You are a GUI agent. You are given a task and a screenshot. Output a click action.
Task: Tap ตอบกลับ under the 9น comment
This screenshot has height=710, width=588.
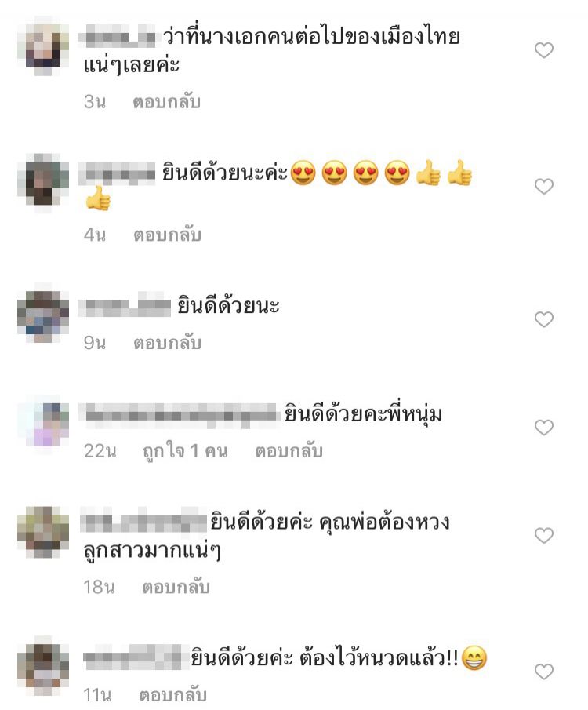point(167,343)
